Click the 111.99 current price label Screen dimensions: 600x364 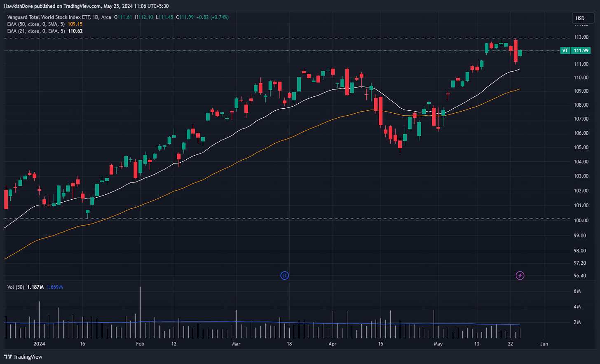pos(581,51)
